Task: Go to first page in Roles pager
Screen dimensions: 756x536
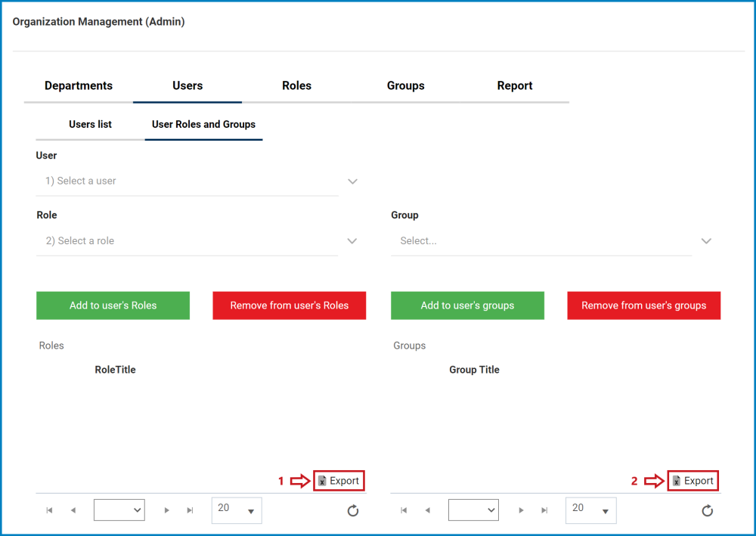Action: 49,510
